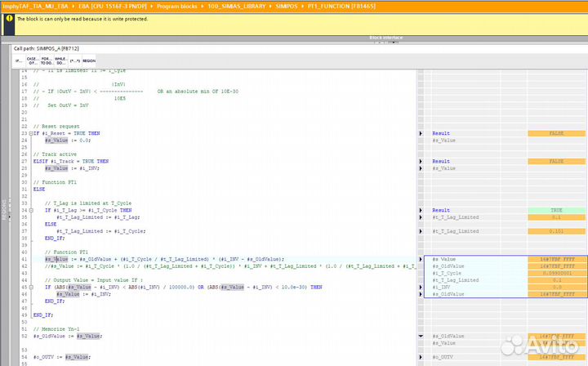
Task: Insert a (*...*) comment block
Action: pyautogui.click(x=75, y=60)
